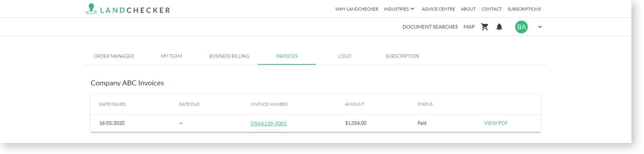Click View PDF for the invoice

coord(496,123)
